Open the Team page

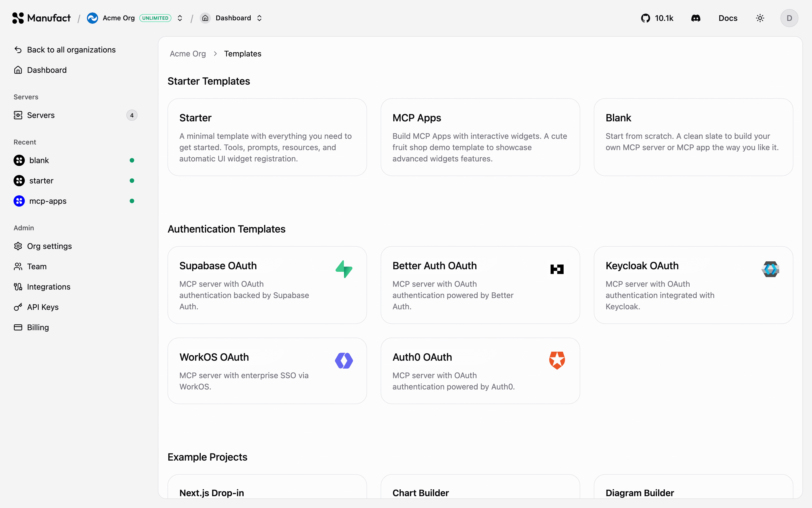tap(75, 266)
